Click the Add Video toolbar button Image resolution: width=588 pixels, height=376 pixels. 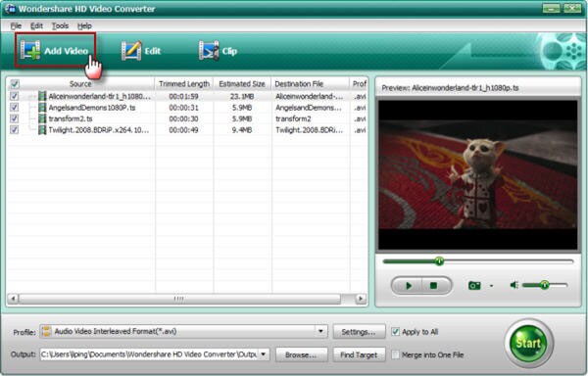[x=55, y=51]
